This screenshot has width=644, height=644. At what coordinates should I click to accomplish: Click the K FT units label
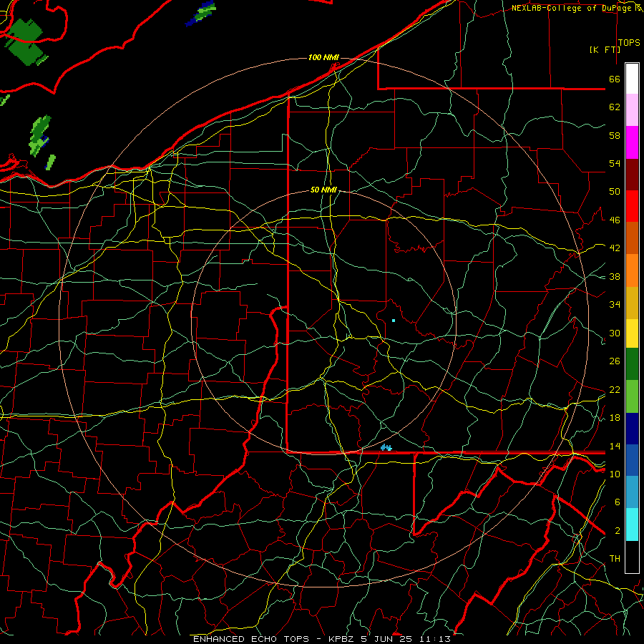click(x=605, y=49)
